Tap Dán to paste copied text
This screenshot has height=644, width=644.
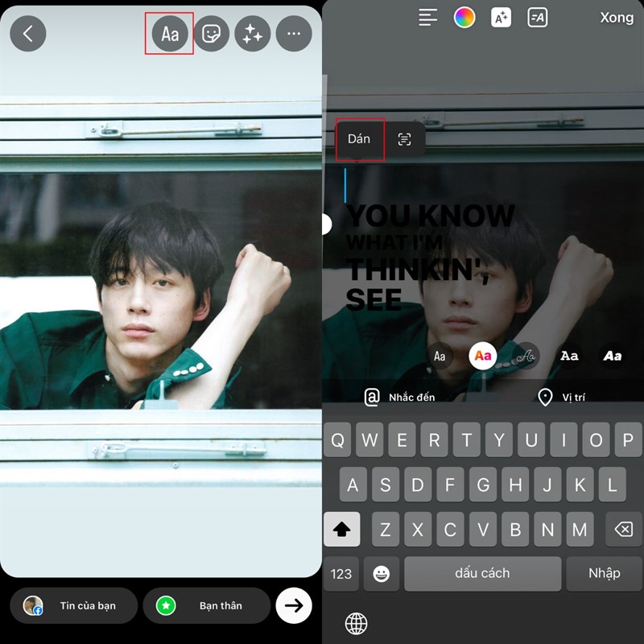pos(359,138)
